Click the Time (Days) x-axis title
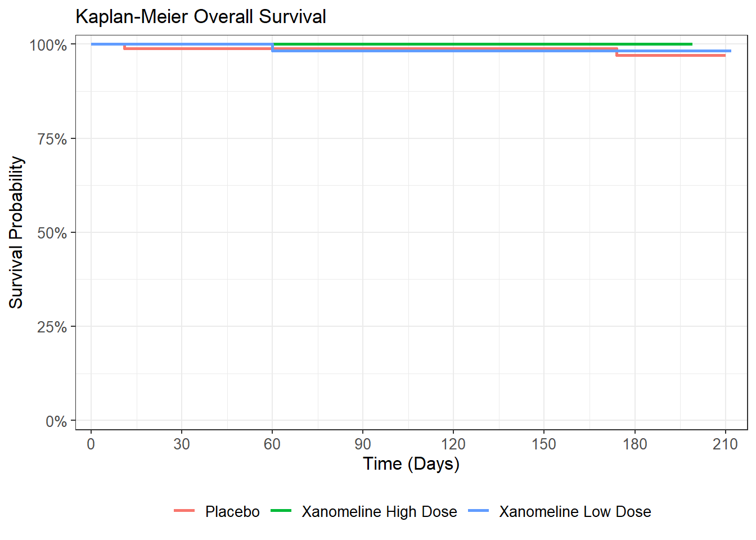This screenshot has width=756, height=540. click(x=411, y=464)
